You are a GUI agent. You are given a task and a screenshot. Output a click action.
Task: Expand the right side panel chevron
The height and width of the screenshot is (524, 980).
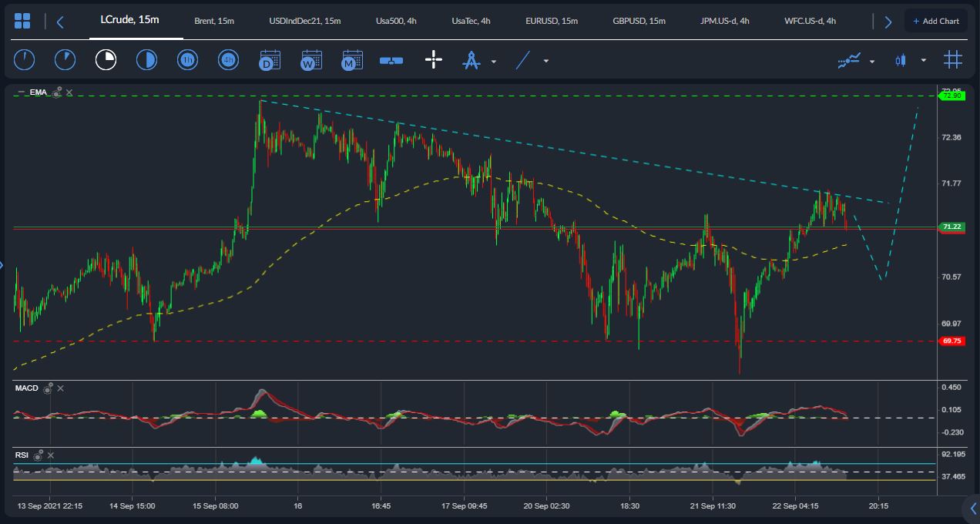[973, 508]
